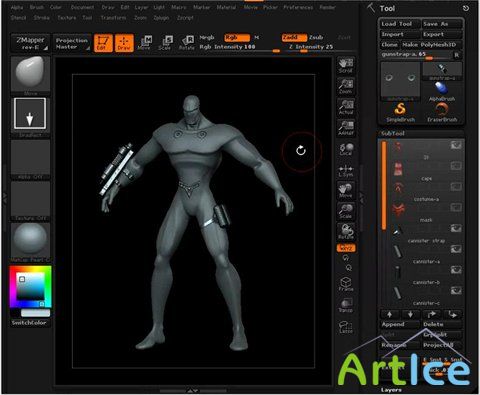Expand the Layers sub-palette
Screen dimensions: 480x395
pyautogui.click(x=391, y=390)
